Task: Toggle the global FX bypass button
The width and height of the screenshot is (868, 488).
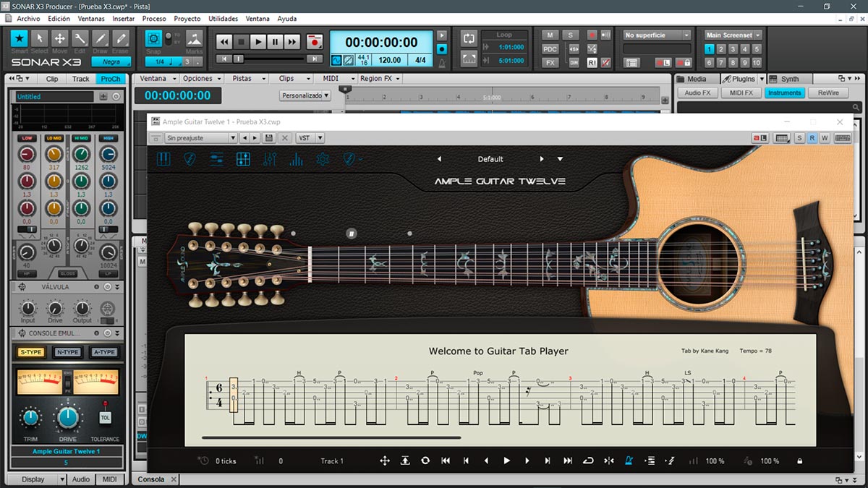Action: [x=550, y=63]
